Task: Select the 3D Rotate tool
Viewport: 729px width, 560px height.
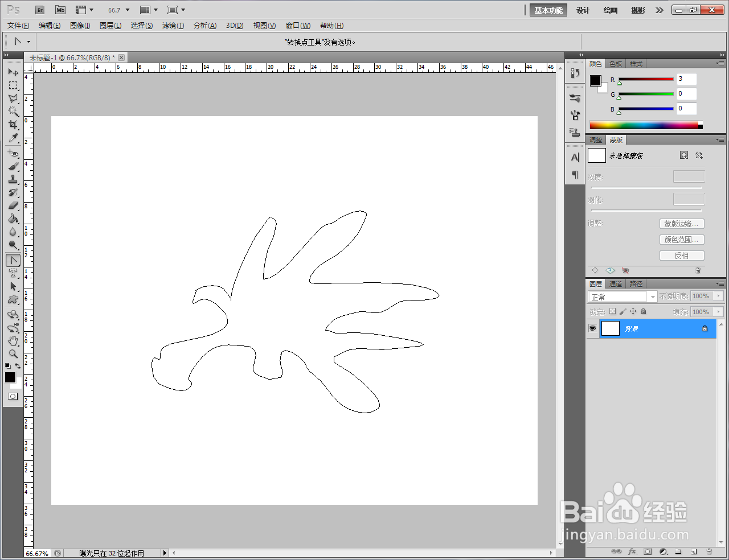Action: 13,315
